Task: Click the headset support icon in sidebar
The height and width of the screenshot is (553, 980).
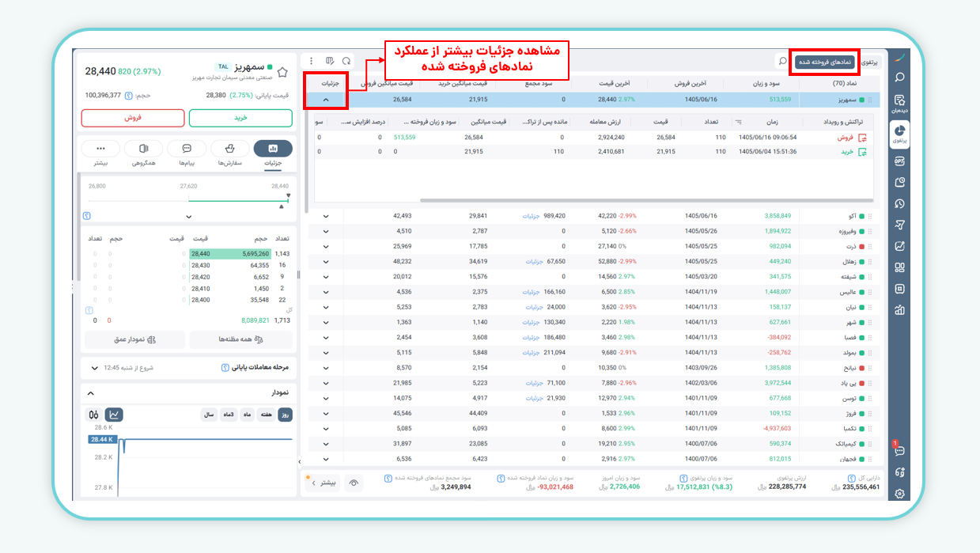Action: click(x=899, y=472)
